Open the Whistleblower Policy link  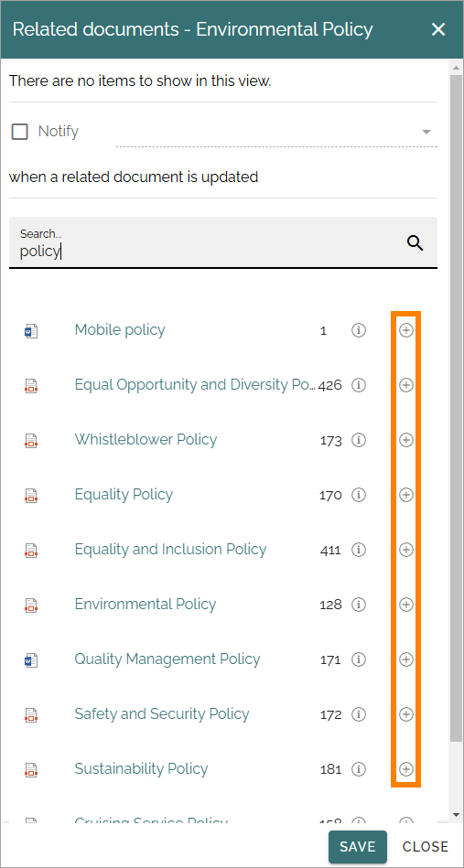pos(146,440)
